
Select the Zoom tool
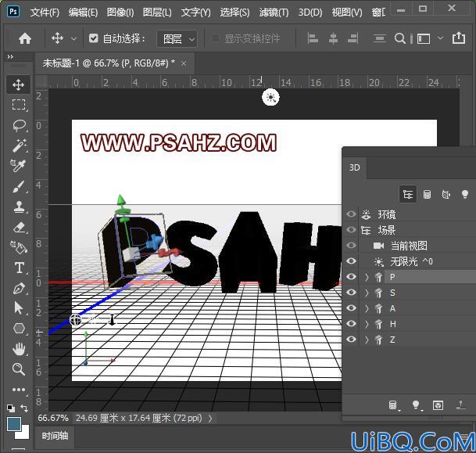tap(19, 369)
